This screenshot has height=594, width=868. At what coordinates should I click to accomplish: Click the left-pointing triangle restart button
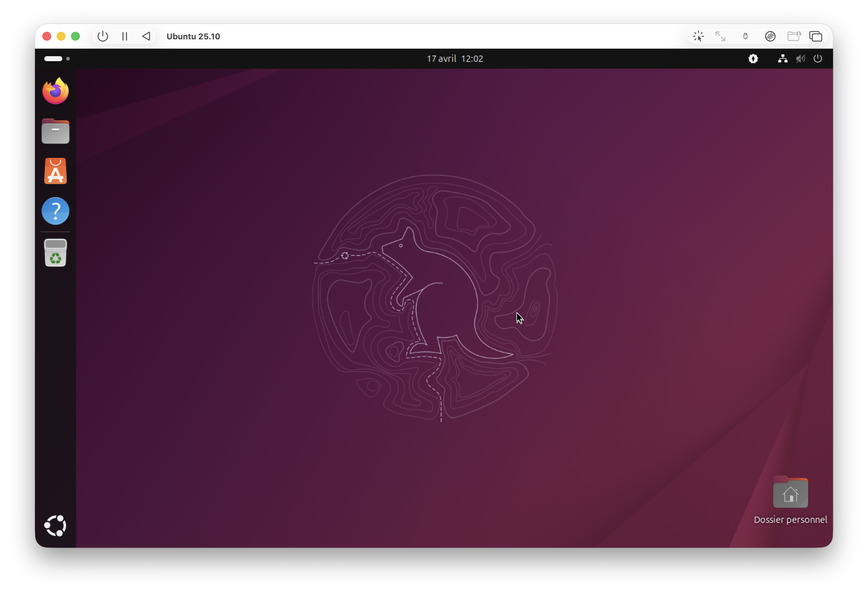146,36
